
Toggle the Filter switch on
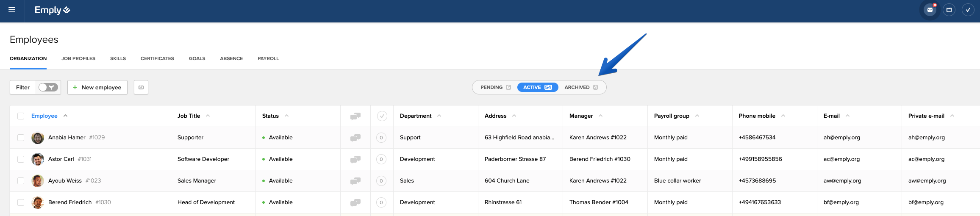click(x=48, y=87)
